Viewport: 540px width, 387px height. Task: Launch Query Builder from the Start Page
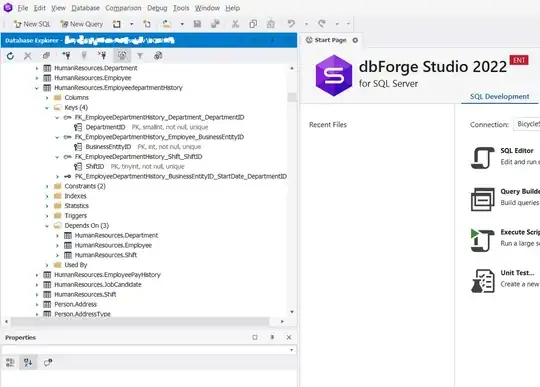click(x=482, y=199)
